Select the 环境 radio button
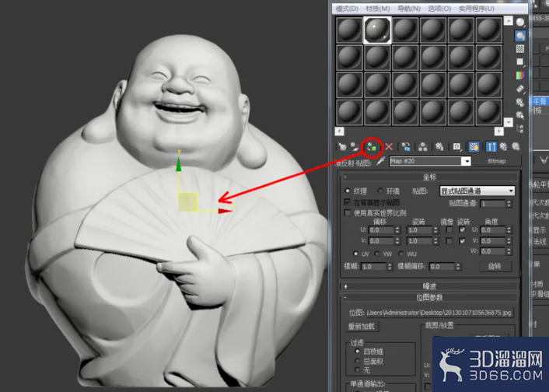The image size is (549, 392). pyautogui.click(x=380, y=191)
